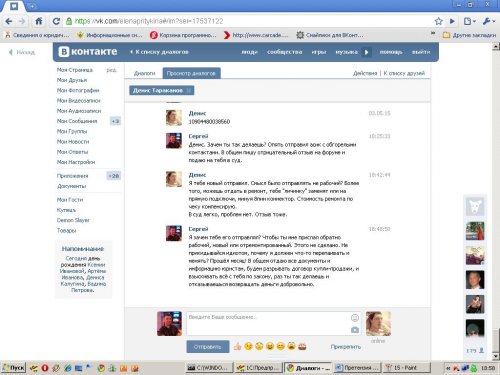Click the browser reload icon
500x375 pixels.
tap(56, 21)
